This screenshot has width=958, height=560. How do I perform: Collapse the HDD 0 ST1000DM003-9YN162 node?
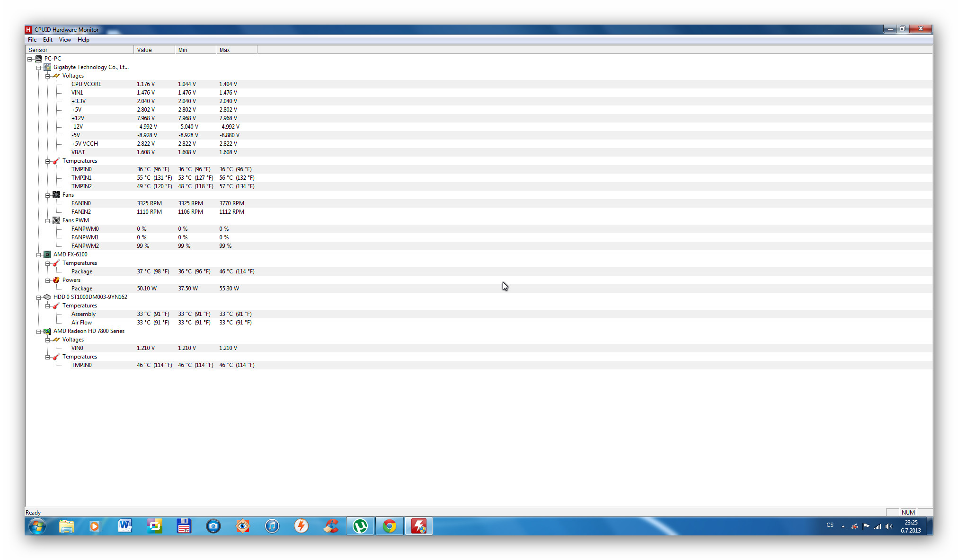tap(39, 297)
